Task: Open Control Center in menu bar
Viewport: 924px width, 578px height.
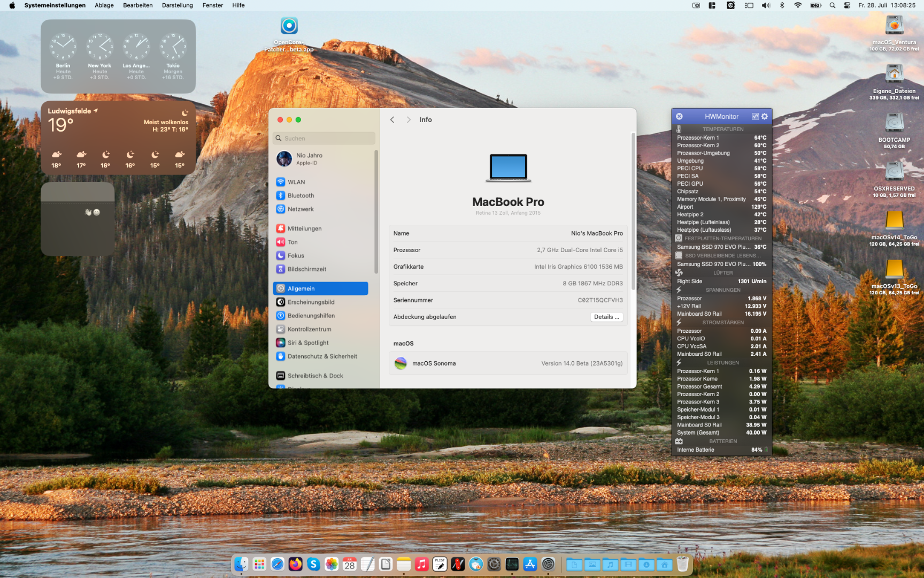Action: 847,5
